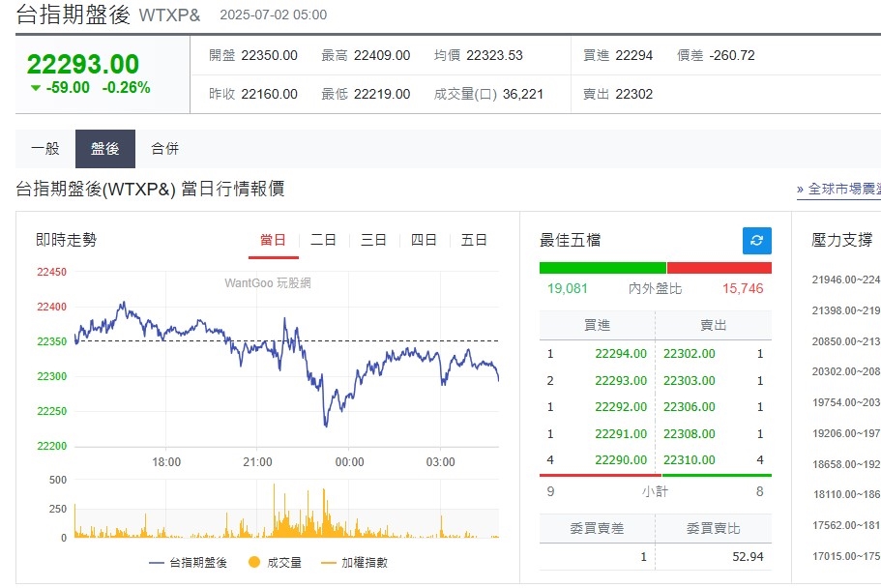Click the red 外盤 ratio bar segment
The height and width of the screenshot is (588, 881).
(719, 268)
